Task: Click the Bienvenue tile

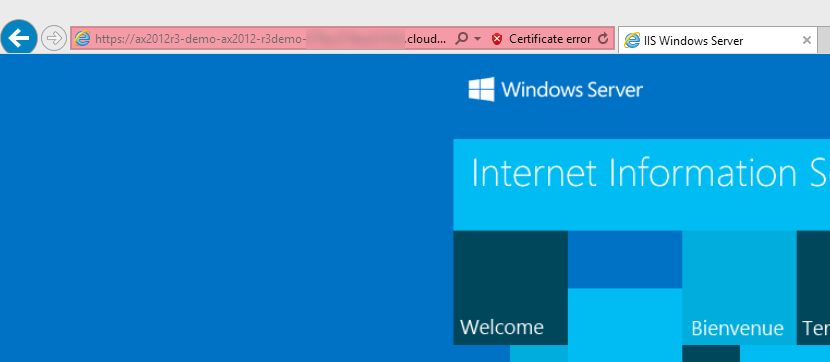Action: pyautogui.click(x=739, y=287)
